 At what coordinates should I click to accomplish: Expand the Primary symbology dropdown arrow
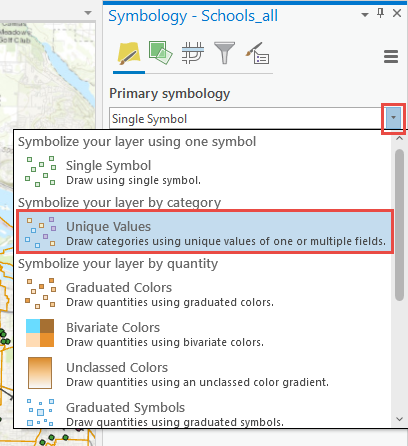[x=393, y=117]
